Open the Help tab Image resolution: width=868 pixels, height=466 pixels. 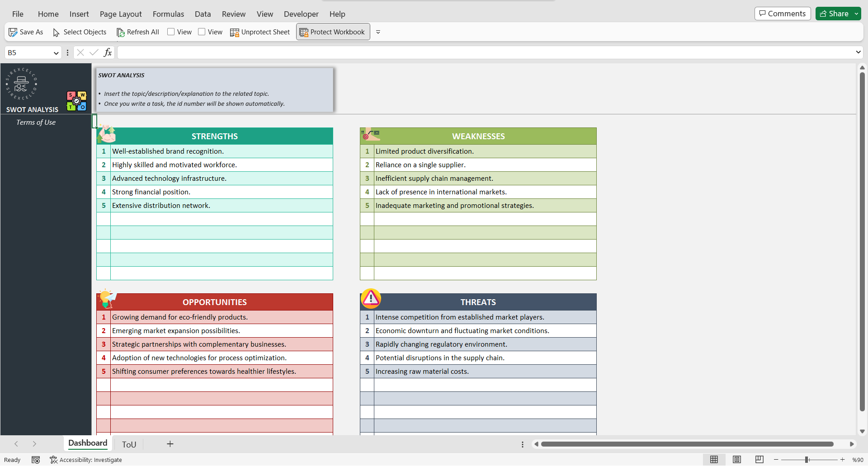tap(337, 14)
